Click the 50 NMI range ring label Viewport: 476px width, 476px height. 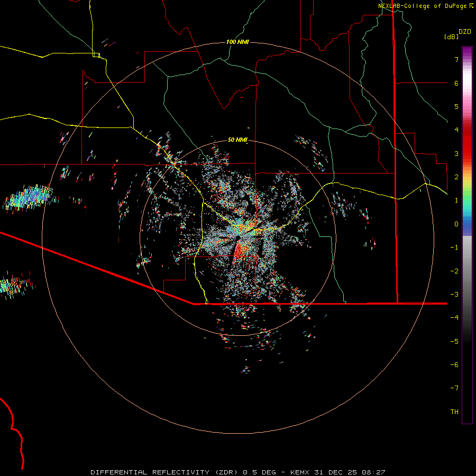237,140
